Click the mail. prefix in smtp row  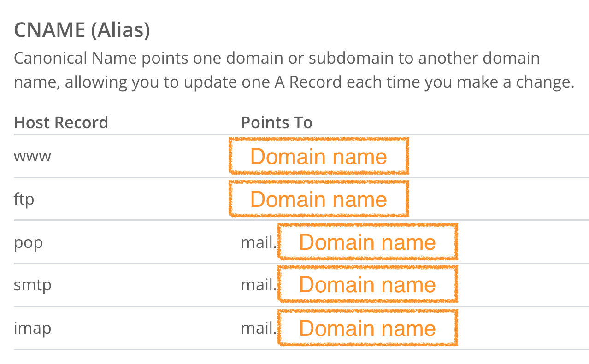pyautogui.click(x=259, y=285)
